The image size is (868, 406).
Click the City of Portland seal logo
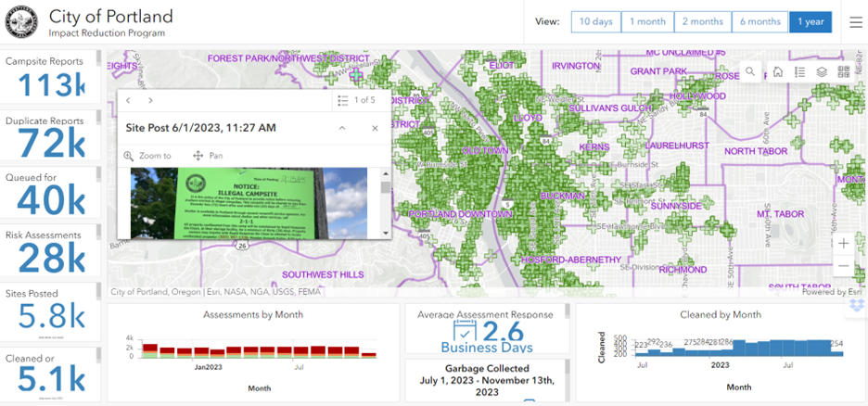click(22, 22)
